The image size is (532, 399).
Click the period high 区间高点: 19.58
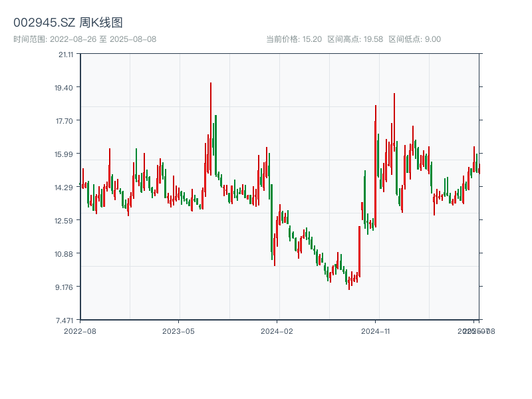pos(355,39)
